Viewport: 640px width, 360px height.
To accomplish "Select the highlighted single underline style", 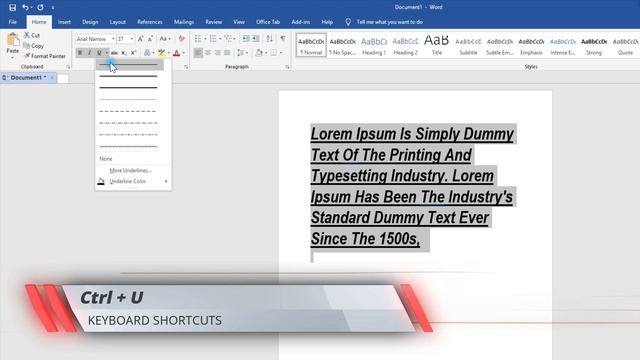I will 130,64.
